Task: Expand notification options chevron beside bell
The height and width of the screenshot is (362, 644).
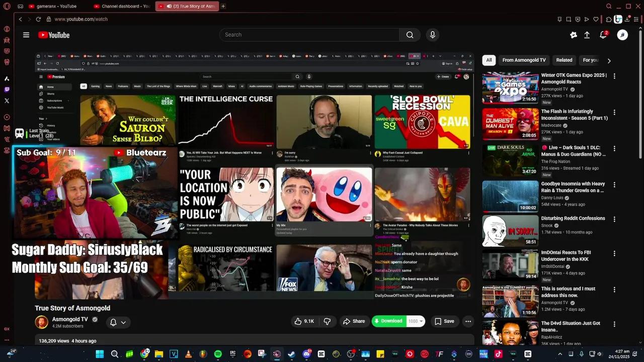Action: [123, 322]
